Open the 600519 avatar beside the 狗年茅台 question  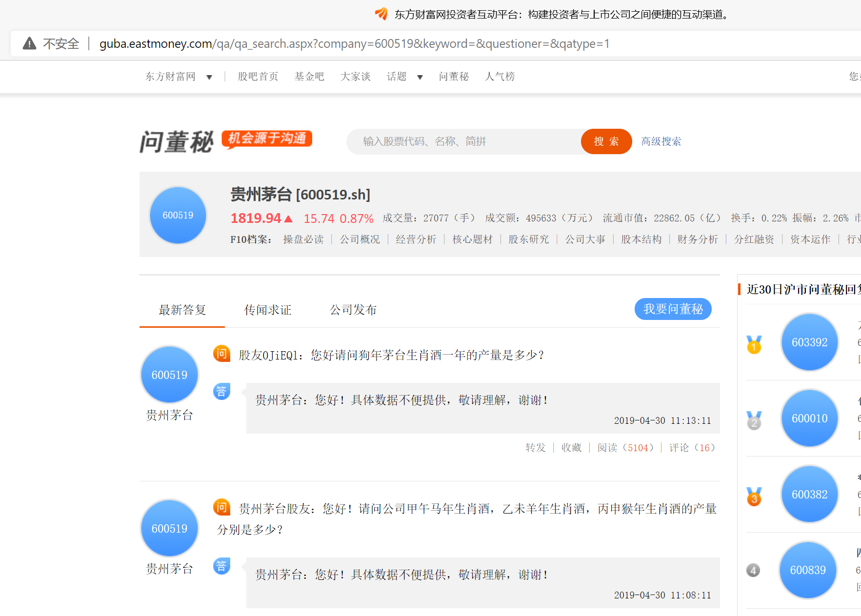[169, 375]
